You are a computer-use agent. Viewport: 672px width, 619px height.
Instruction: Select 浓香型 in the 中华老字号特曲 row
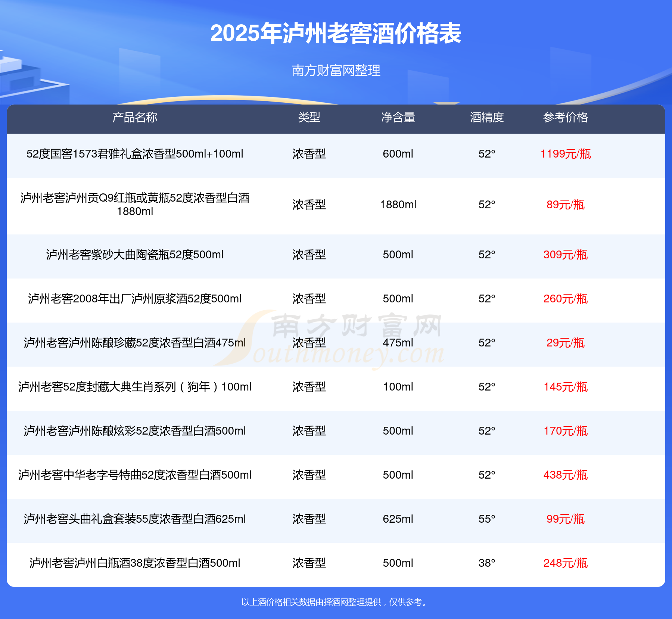click(309, 475)
